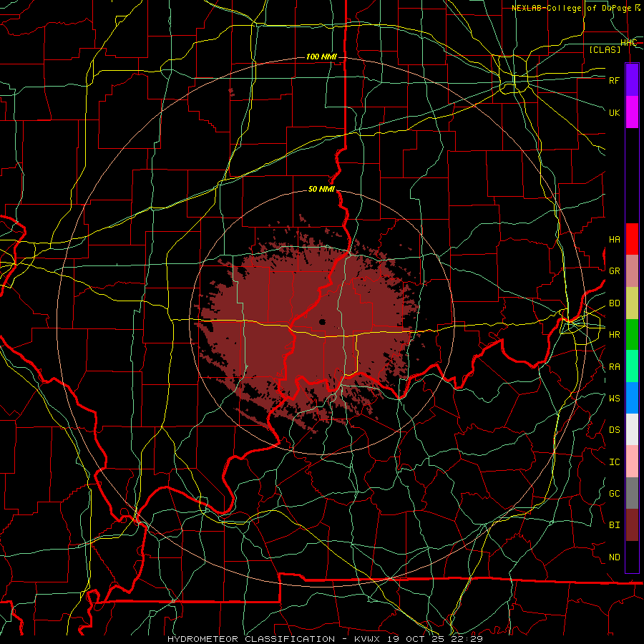Click the white DS legend color swatch
Image resolution: width=644 pixels, height=644 pixels.
(x=632, y=429)
